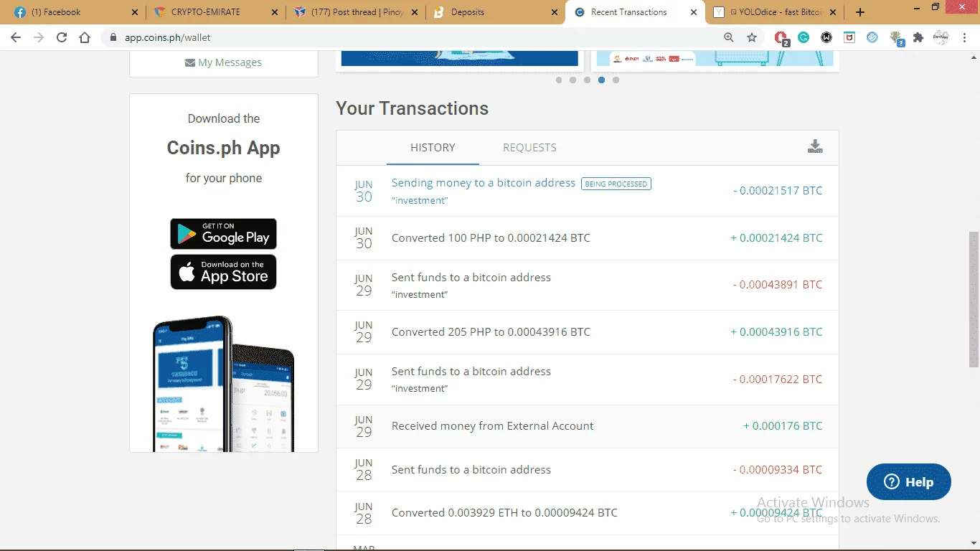Go forward to next page
The width and height of the screenshot is (980, 551).
tap(39, 38)
